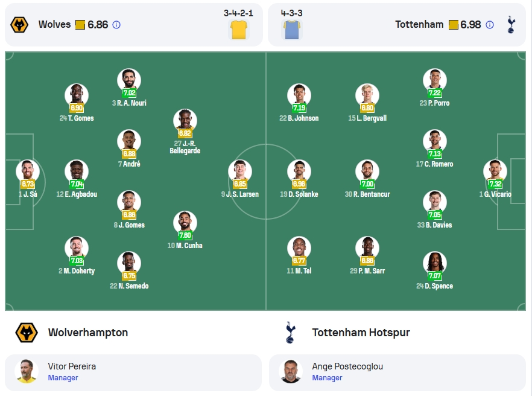Select J. Sá's goalkeeper photo
Screen dimensions: 532x396
[x=28, y=171]
